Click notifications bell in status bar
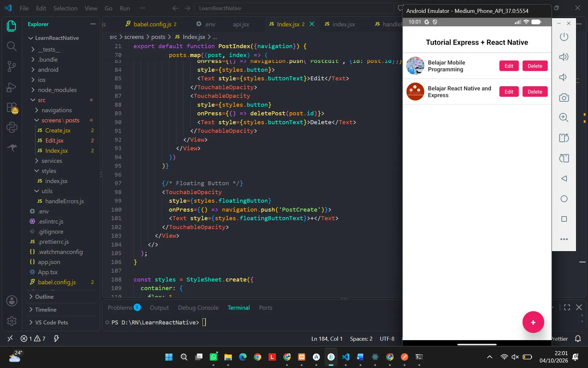Screen dimensions: 588x368 point(578,339)
